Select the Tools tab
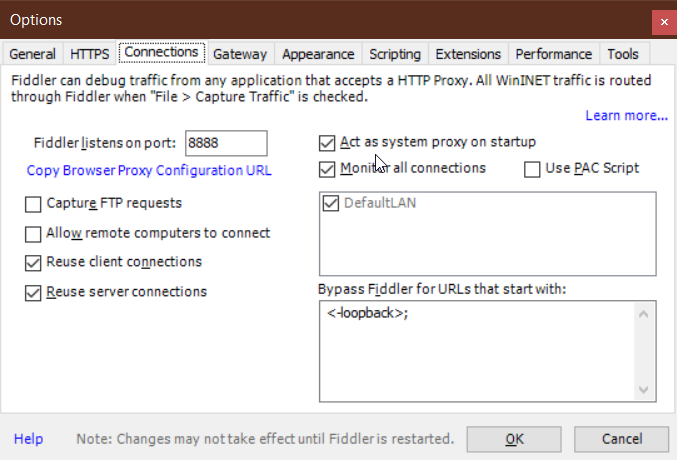The height and width of the screenshot is (460, 677). point(623,54)
